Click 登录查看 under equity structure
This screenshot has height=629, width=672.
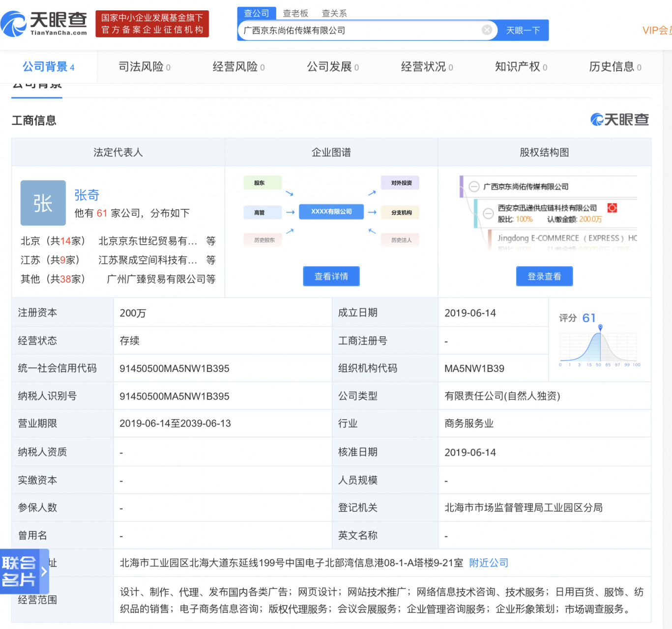click(x=544, y=276)
